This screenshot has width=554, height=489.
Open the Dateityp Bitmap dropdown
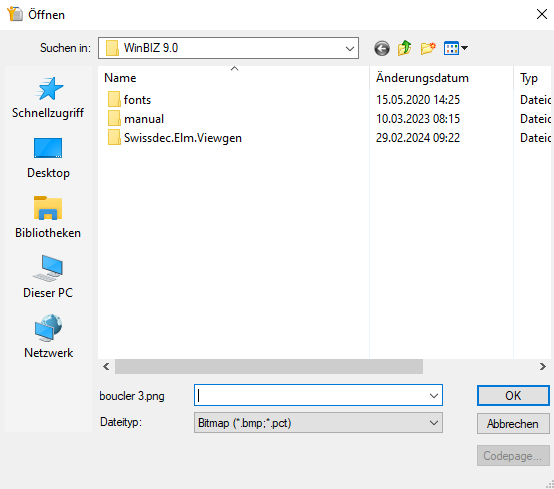318,423
